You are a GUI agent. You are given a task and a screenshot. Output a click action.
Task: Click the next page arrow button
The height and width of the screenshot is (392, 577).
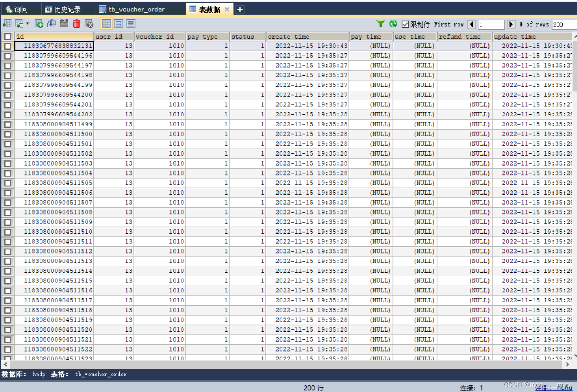511,24
